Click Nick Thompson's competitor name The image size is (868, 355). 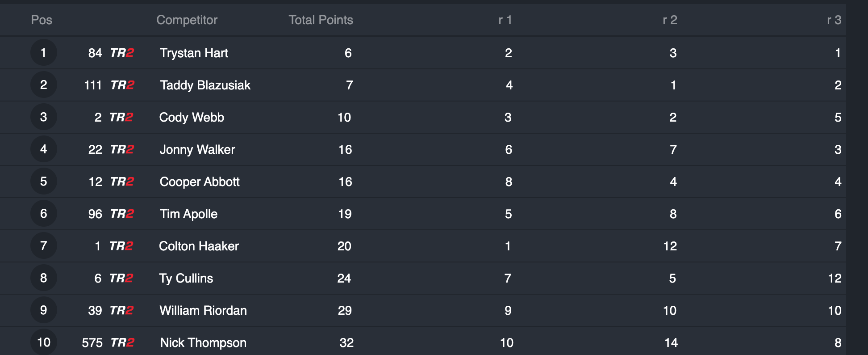[203, 343]
